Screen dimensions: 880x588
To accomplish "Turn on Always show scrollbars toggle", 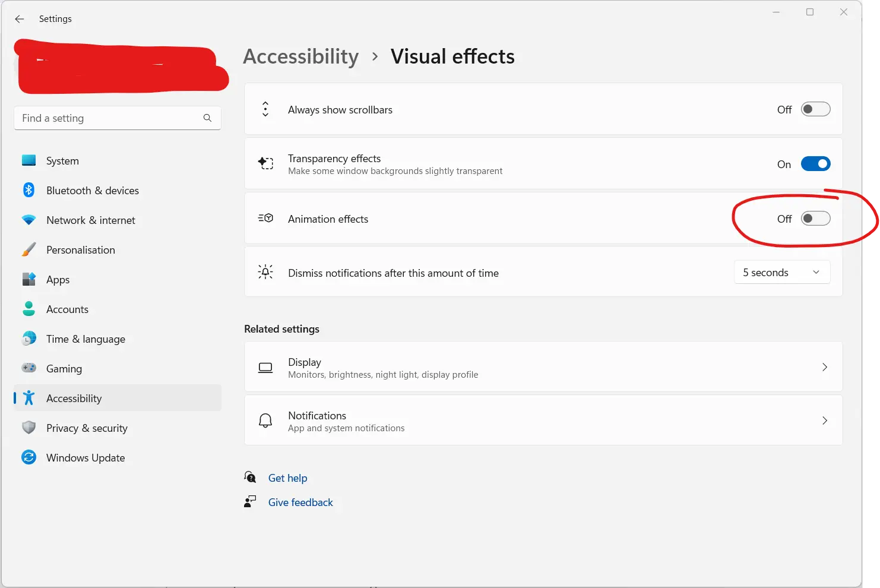I will coord(815,109).
